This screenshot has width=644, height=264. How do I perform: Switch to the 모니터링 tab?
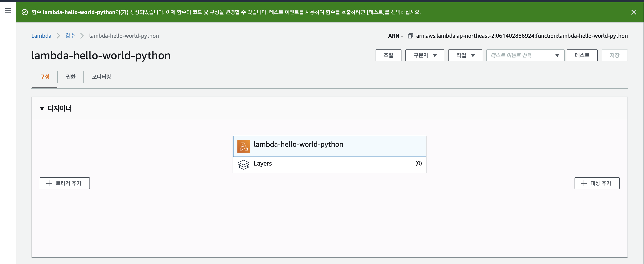[101, 77]
